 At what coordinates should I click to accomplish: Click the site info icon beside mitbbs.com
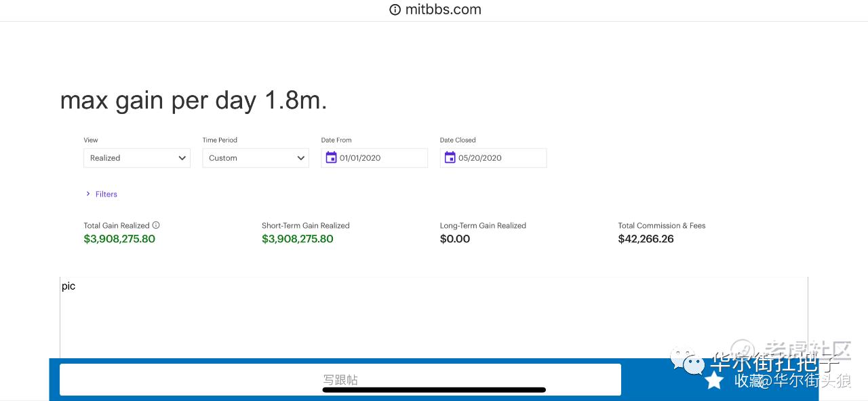pyautogui.click(x=395, y=9)
